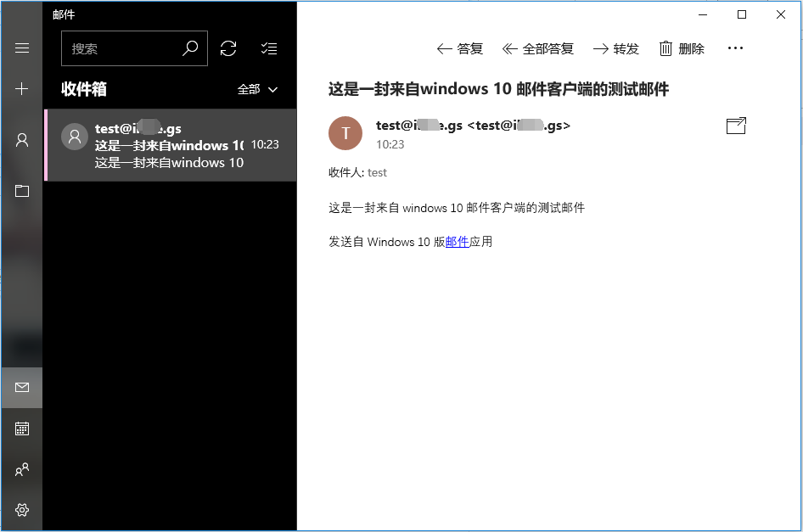Expand the hamburger navigation menu

tap(22, 48)
